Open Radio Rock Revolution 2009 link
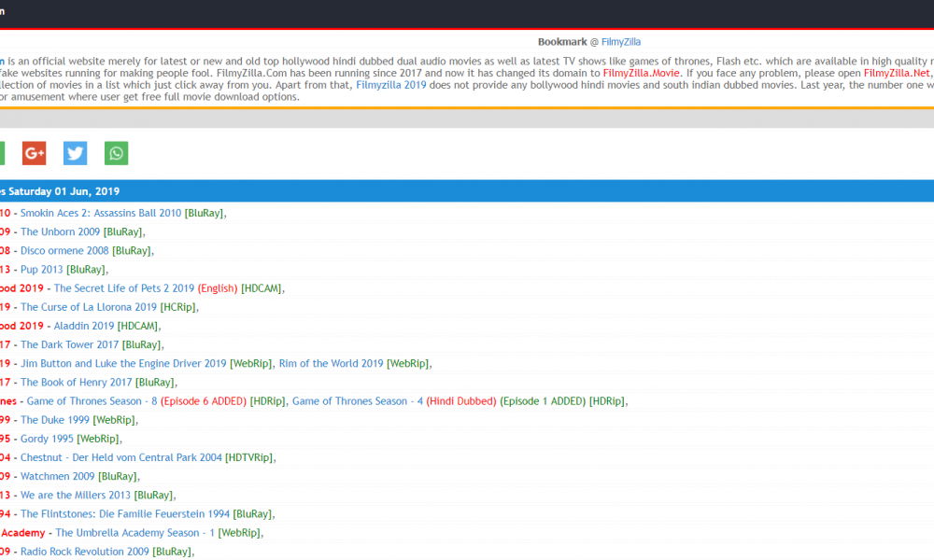This screenshot has height=560, width=934. 85,553
